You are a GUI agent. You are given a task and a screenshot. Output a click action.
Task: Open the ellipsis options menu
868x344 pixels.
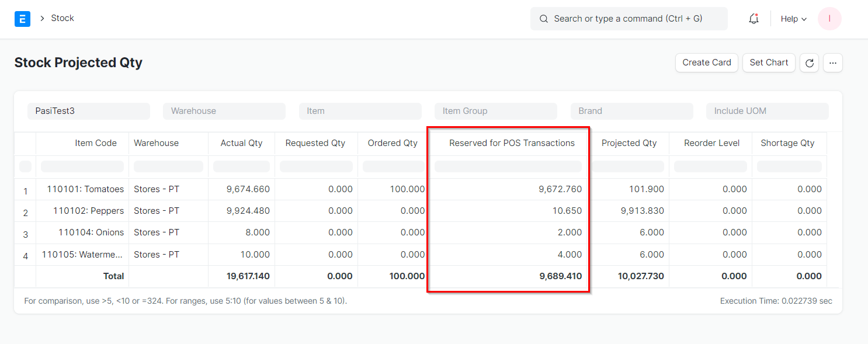coord(832,62)
